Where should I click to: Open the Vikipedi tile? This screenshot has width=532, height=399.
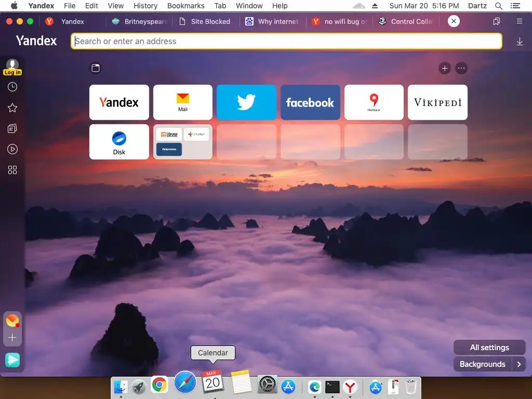437,102
